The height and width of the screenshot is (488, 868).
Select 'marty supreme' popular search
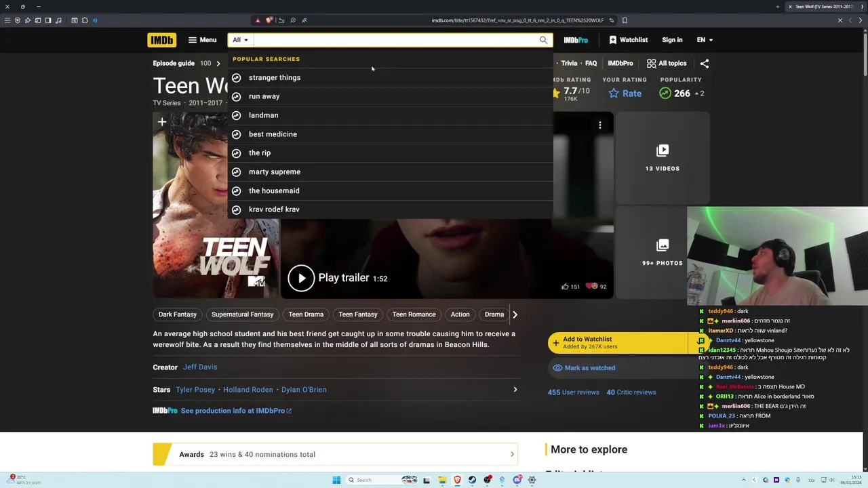click(x=390, y=172)
